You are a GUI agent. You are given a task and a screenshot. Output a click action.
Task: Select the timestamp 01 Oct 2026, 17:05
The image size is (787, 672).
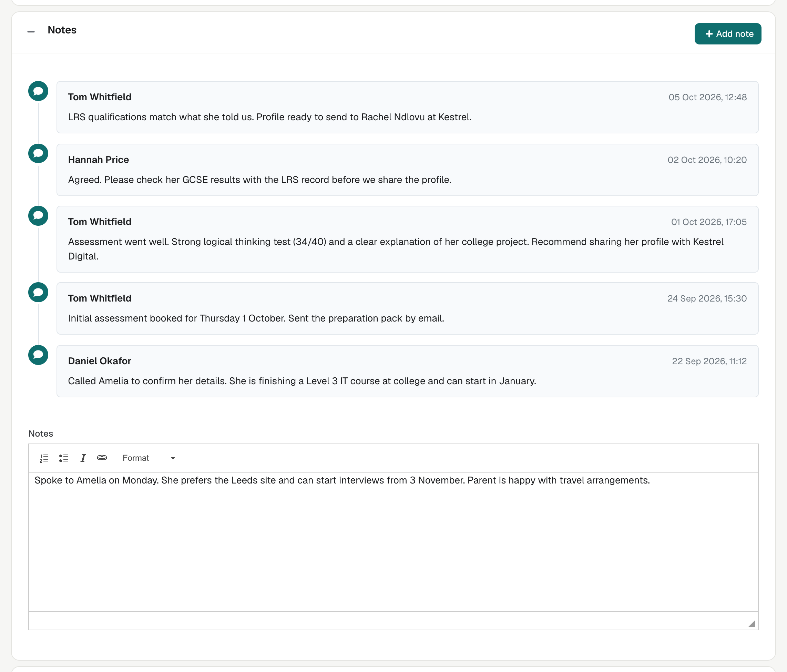coord(709,222)
